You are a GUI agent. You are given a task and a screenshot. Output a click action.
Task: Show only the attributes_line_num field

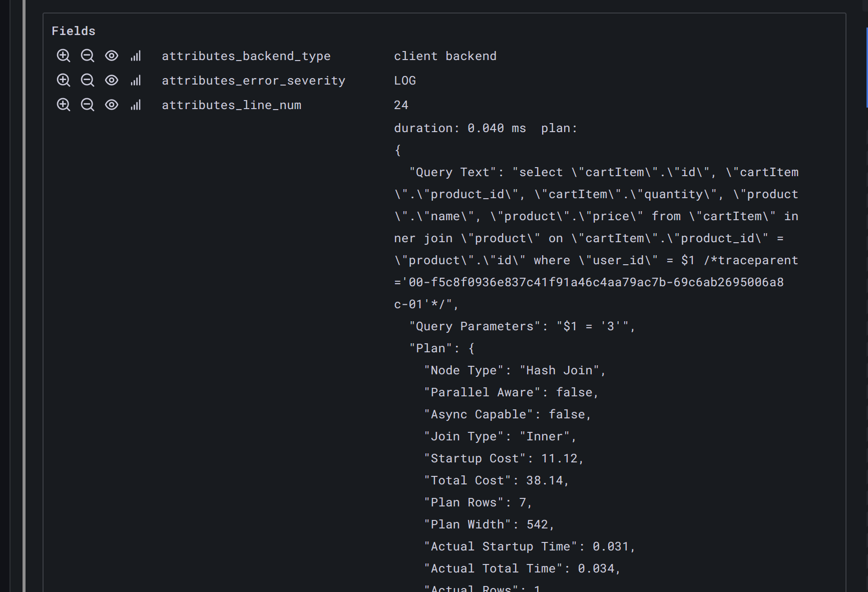click(112, 105)
